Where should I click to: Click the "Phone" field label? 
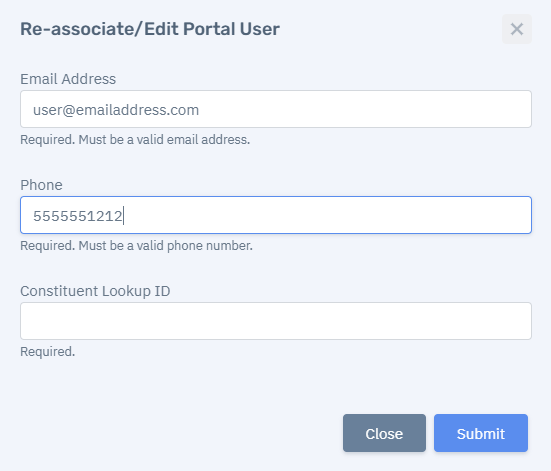[41, 185]
